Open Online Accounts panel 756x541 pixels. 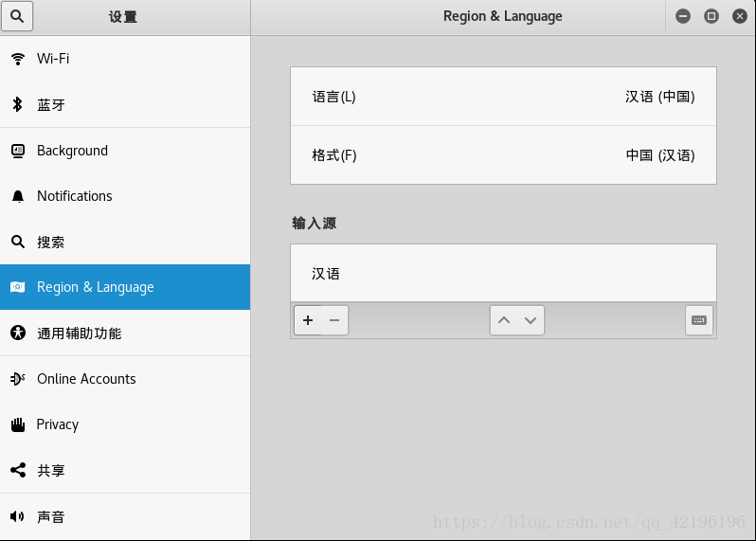(125, 379)
